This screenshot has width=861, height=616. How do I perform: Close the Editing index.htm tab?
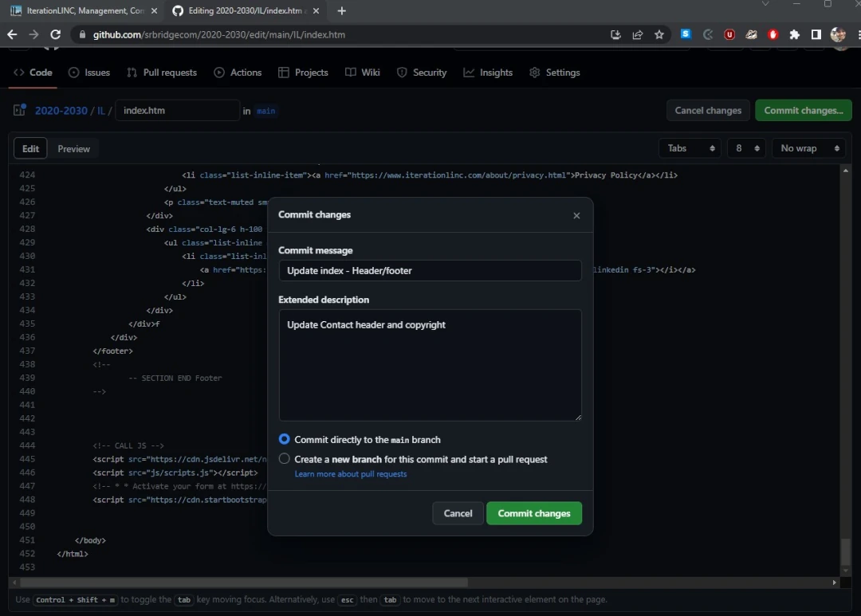[x=316, y=10]
